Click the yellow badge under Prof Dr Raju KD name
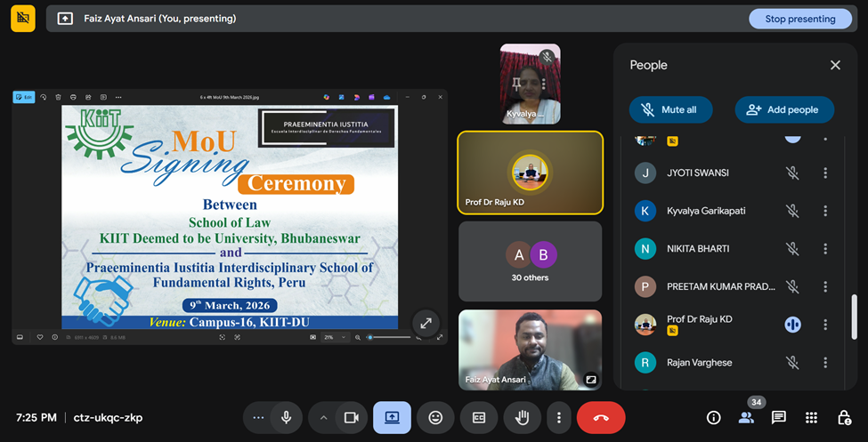This screenshot has width=868, height=442. click(x=673, y=331)
